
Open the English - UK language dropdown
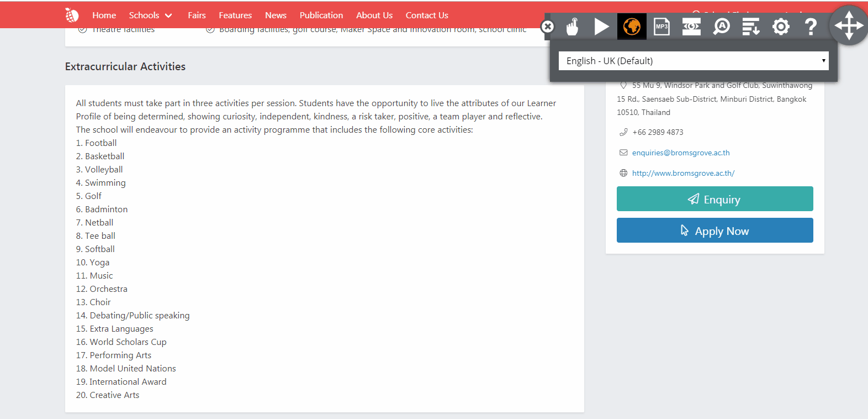[694, 61]
